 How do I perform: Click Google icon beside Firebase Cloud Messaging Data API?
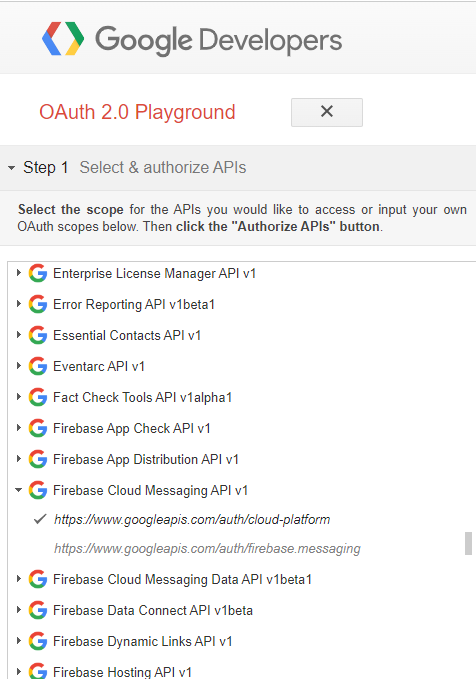[x=38, y=579]
